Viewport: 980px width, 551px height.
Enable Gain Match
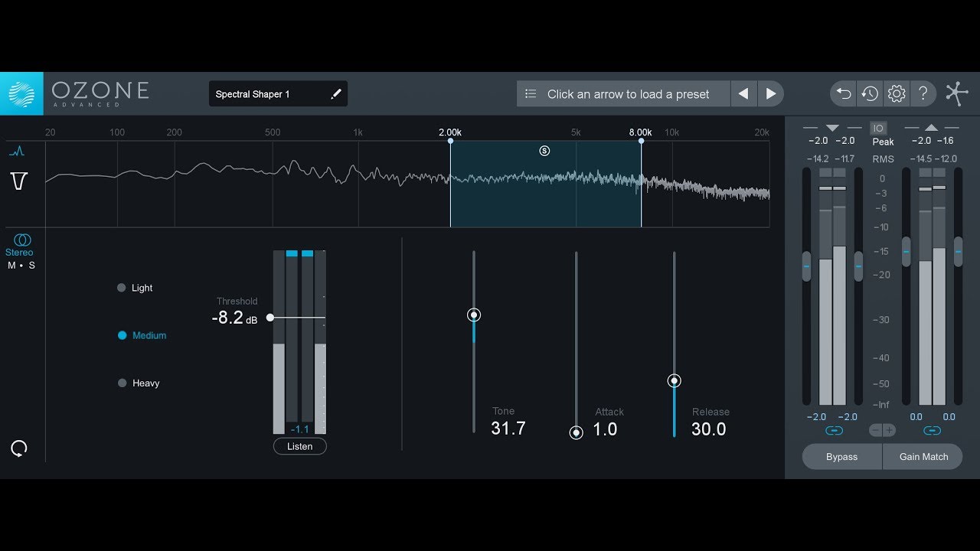point(923,457)
